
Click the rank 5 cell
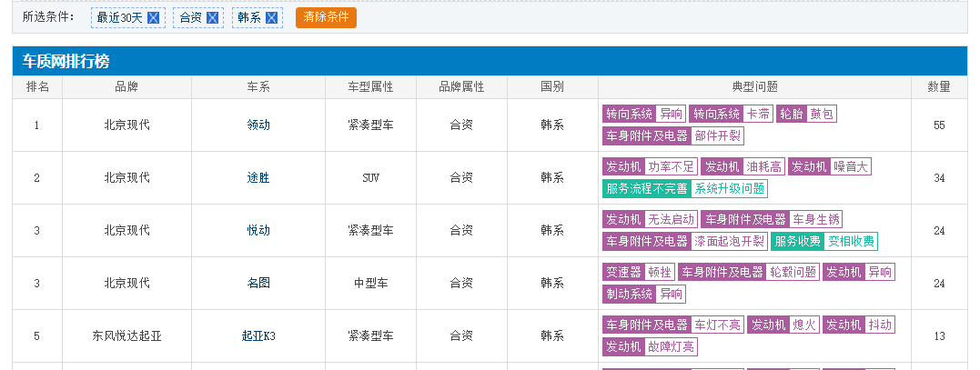point(37,336)
